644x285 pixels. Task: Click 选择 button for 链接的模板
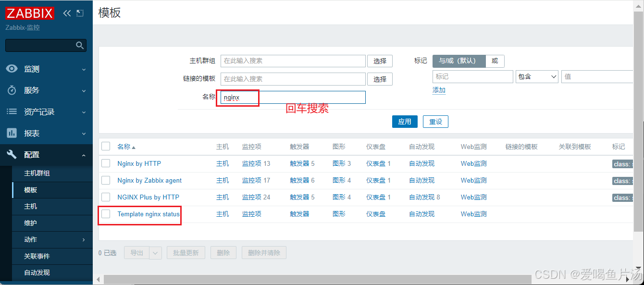[380, 79]
